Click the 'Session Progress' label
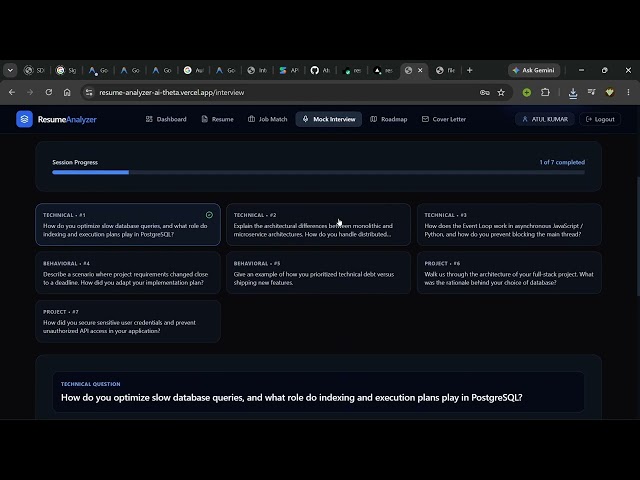 [75, 162]
